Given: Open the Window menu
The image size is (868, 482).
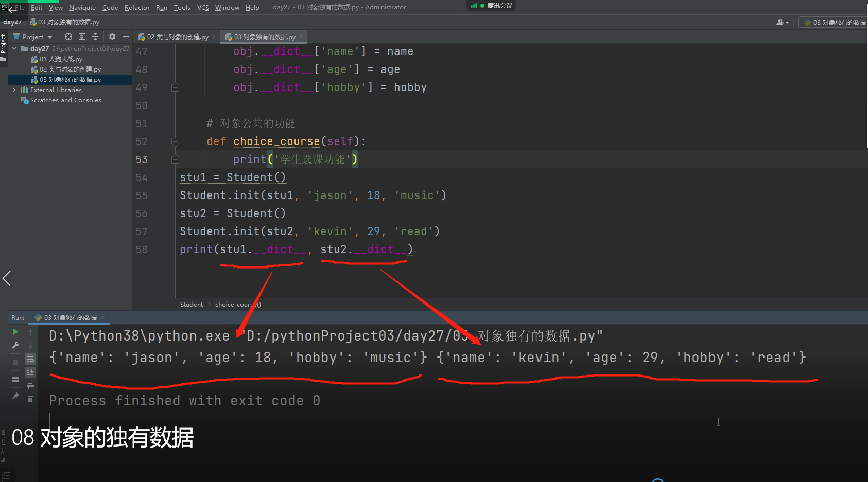Looking at the screenshot, I should coord(227,7).
